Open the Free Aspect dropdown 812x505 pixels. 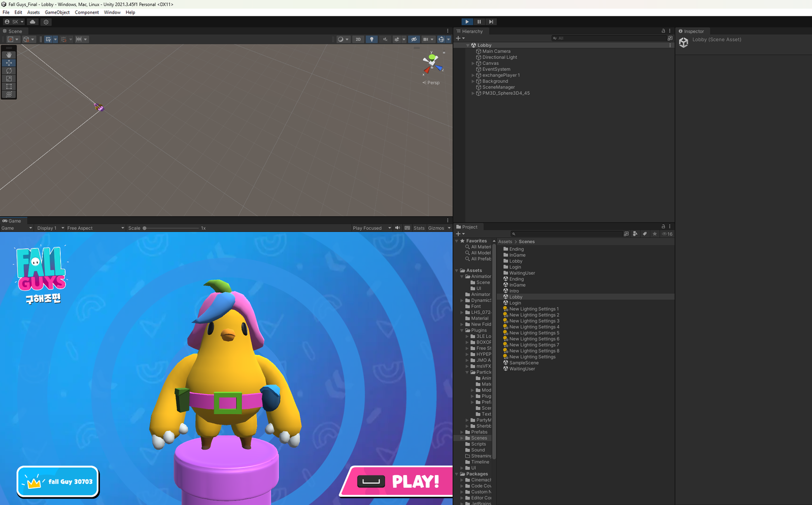tap(95, 228)
